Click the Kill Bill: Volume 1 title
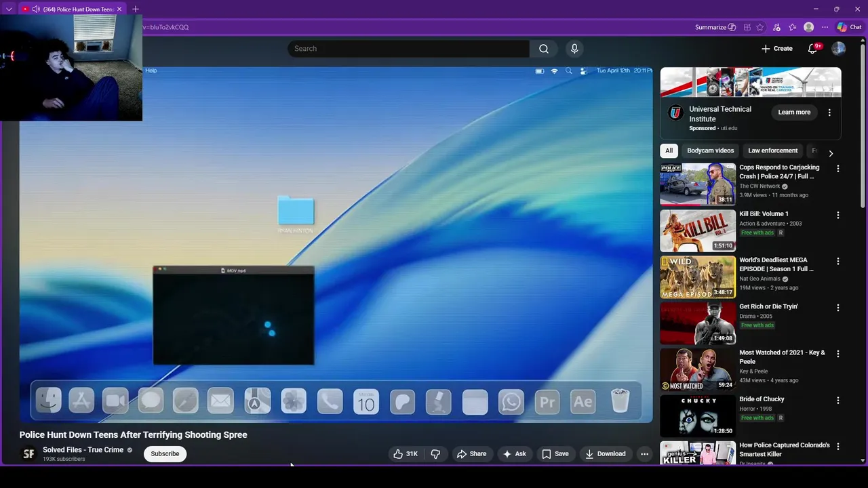The width and height of the screenshot is (868, 488). pyautogui.click(x=764, y=213)
